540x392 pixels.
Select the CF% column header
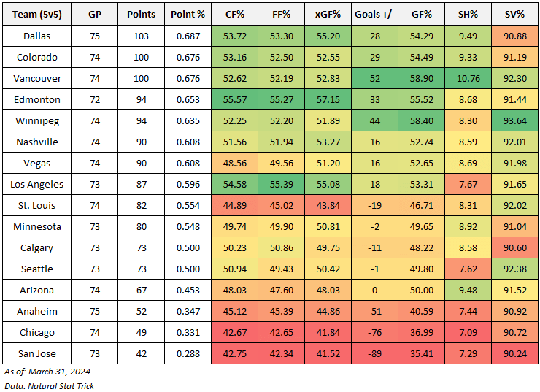click(234, 15)
